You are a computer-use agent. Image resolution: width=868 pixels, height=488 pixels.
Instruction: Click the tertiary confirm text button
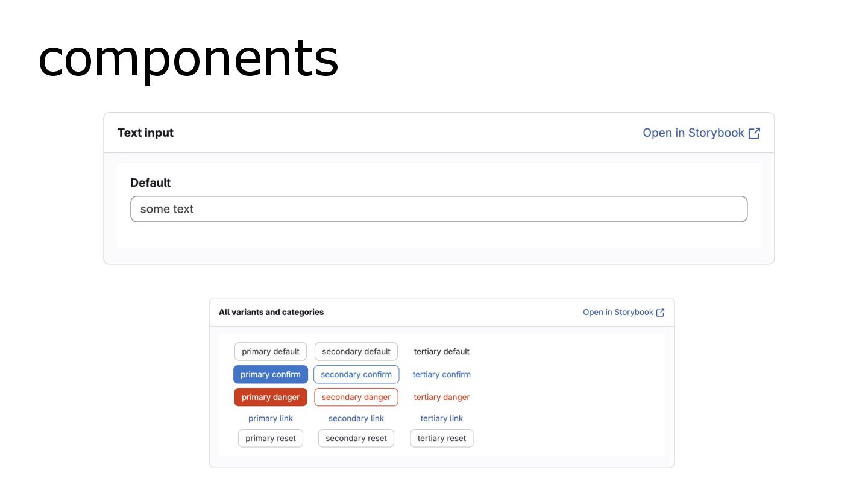(441, 375)
